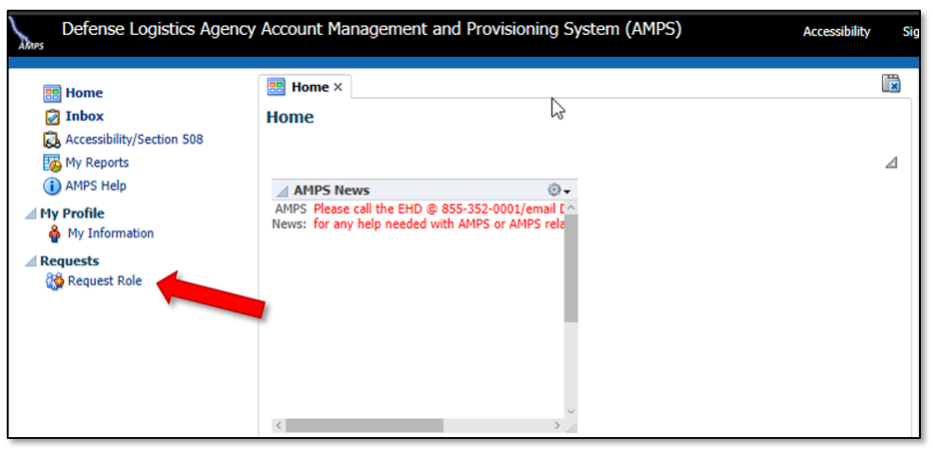The width and height of the screenshot is (933, 451).
Task: Click the triangle expander at right of Home page
Action: point(891,162)
